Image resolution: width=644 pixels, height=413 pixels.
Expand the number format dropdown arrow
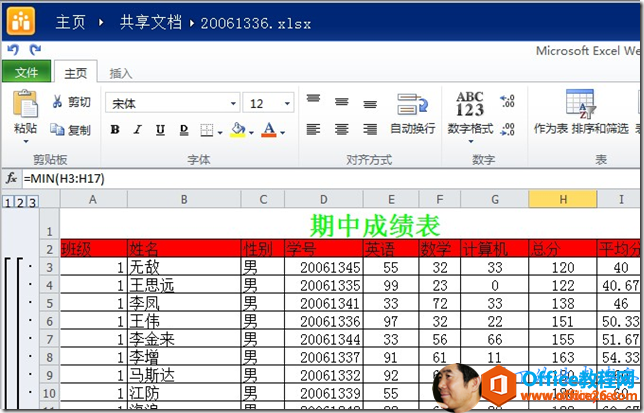click(471, 142)
